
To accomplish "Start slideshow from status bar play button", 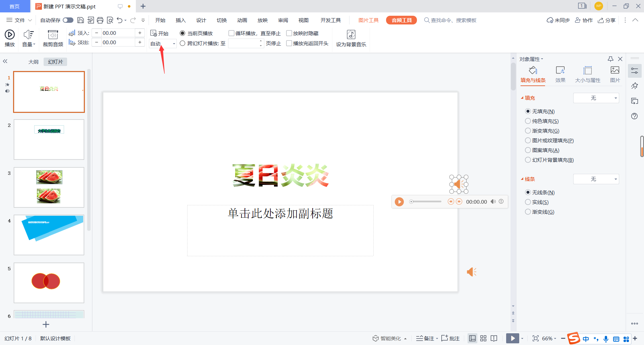I will [x=513, y=338].
